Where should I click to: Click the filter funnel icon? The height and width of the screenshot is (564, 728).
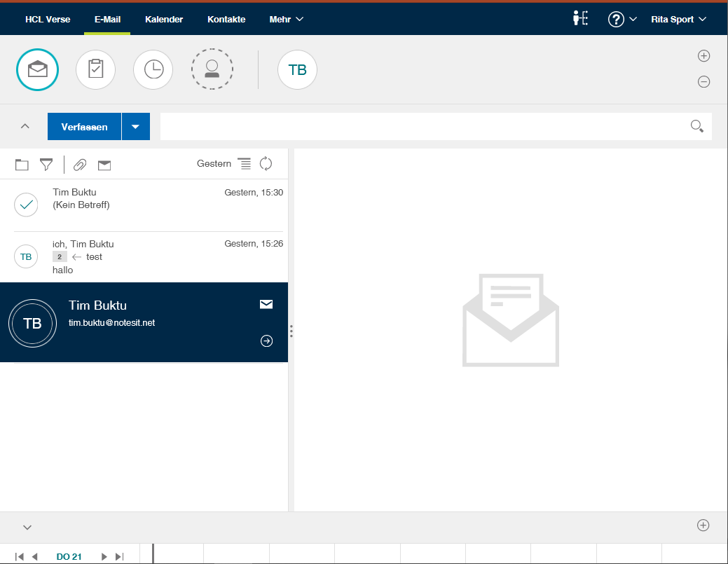pyautogui.click(x=46, y=165)
